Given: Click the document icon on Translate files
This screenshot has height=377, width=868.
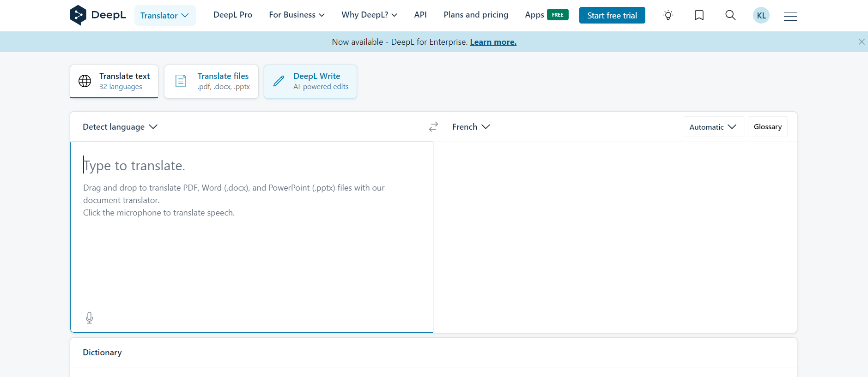Looking at the screenshot, I should [181, 81].
